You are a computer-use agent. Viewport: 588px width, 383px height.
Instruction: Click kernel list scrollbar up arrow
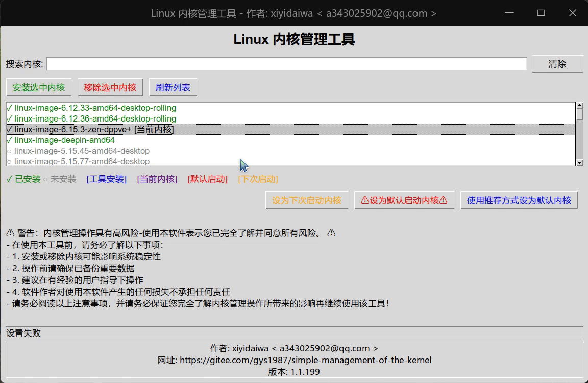pyautogui.click(x=580, y=106)
